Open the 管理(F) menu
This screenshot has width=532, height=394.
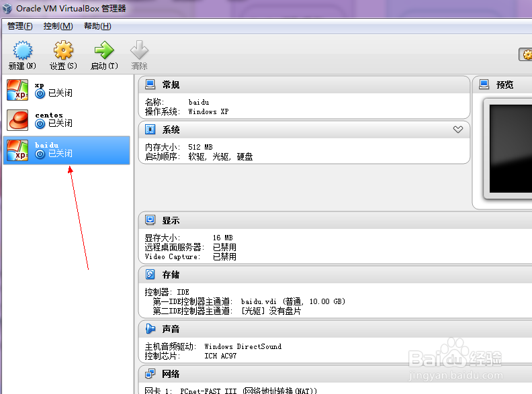pos(20,26)
